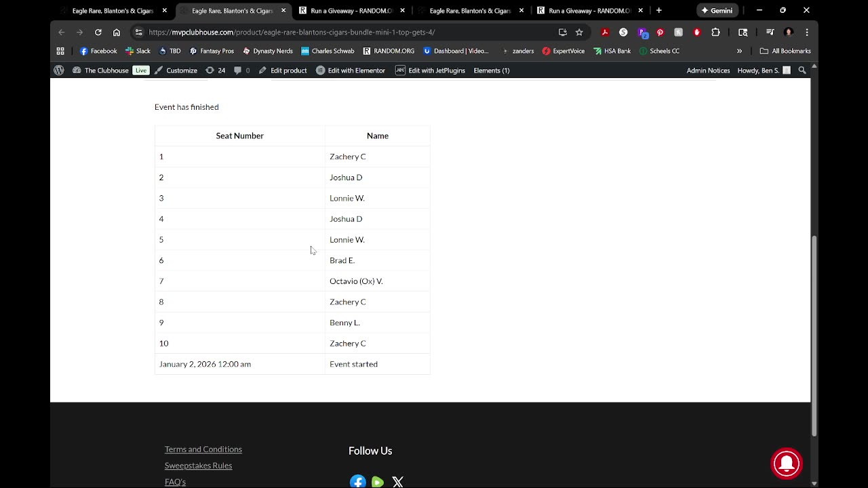868x488 pixels.
Task: Close the active Eagle Rare tab
Action: [x=283, y=11]
